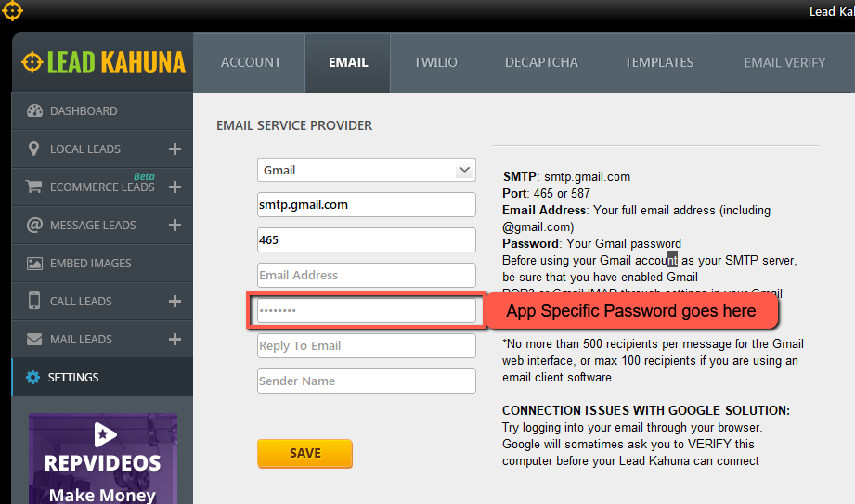The image size is (855, 504).
Task: Focus the Email Address input field
Action: 366,276
